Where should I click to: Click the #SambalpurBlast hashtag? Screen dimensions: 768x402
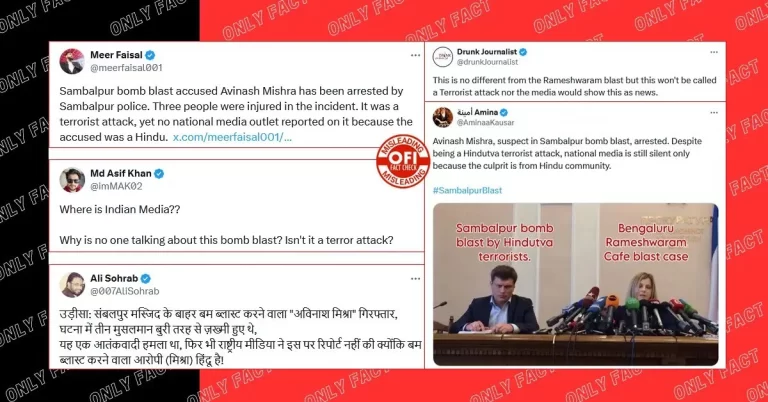467,190
